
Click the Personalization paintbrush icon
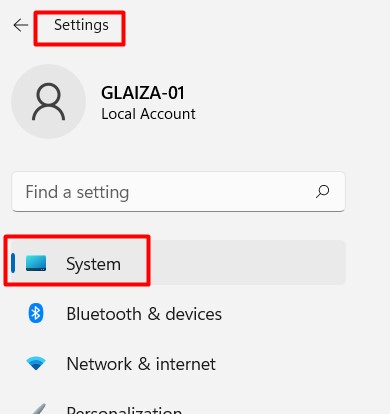[x=39, y=409]
